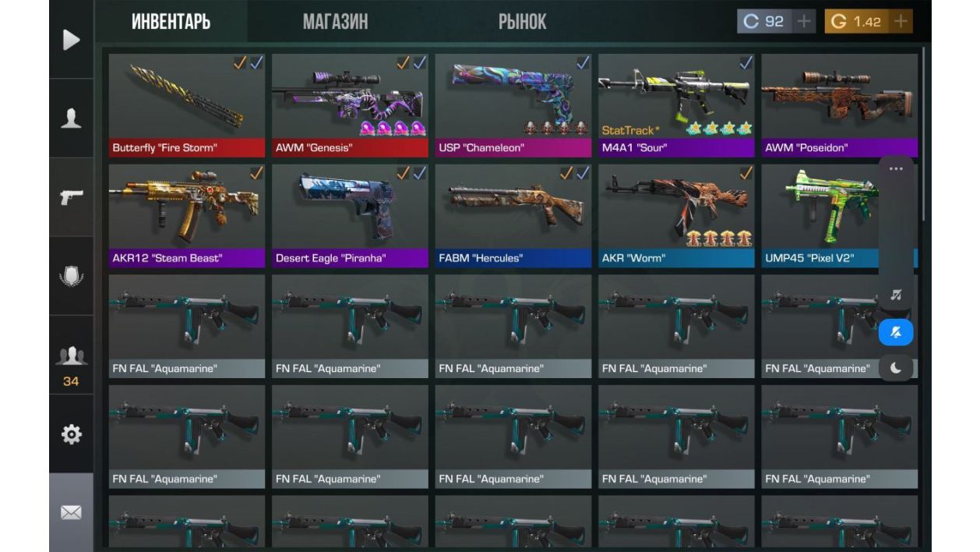Click the inventory vertical scrollbar
The image size is (980, 552).
(x=924, y=133)
